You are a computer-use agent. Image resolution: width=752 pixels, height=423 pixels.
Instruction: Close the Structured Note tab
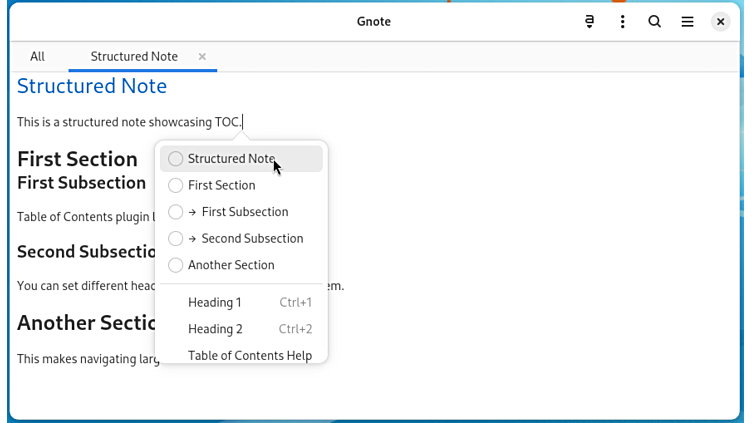tap(202, 57)
